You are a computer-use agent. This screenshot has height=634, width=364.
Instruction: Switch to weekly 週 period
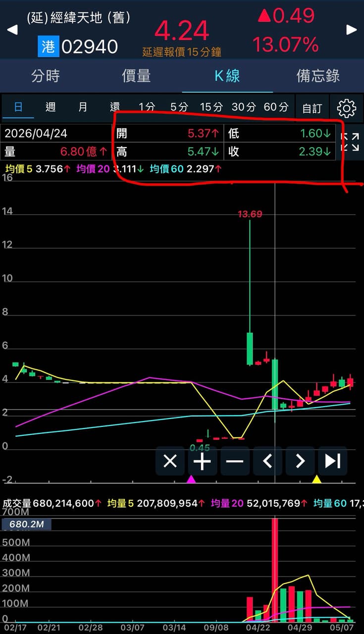pos(51,107)
